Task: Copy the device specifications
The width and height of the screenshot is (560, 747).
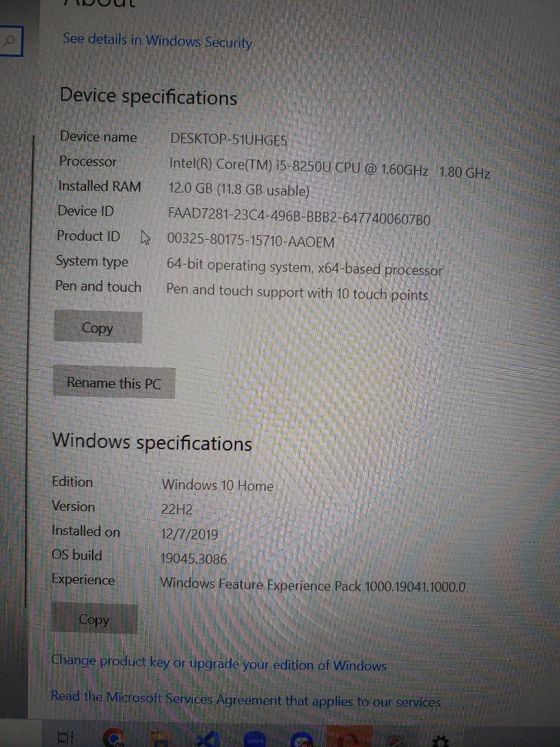Action: (98, 328)
